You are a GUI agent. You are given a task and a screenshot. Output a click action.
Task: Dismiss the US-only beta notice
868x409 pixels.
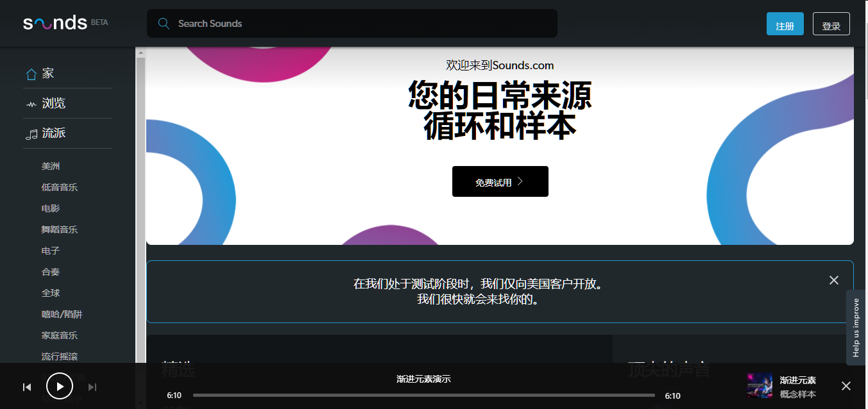pos(833,280)
